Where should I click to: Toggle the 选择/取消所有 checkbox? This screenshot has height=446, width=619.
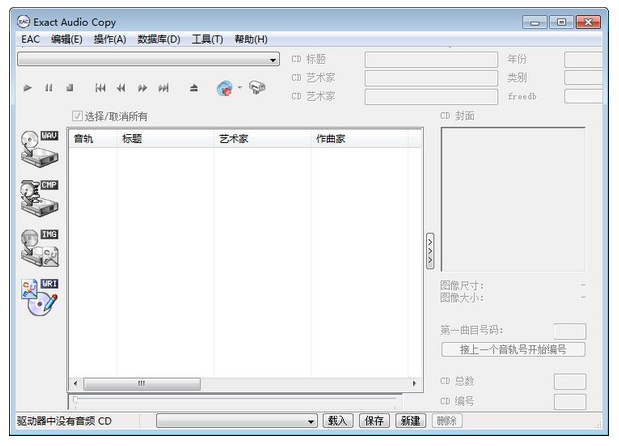(77, 116)
